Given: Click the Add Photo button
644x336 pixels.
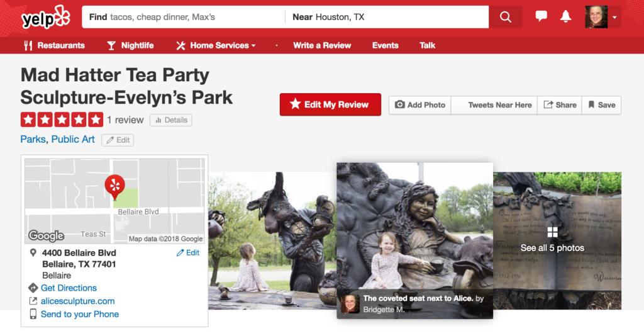Looking at the screenshot, I should pyautogui.click(x=419, y=104).
